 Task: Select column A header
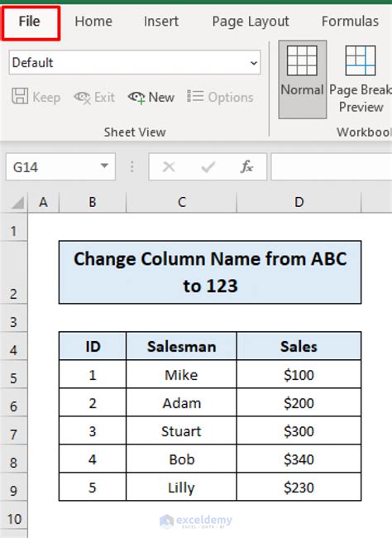point(43,203)
